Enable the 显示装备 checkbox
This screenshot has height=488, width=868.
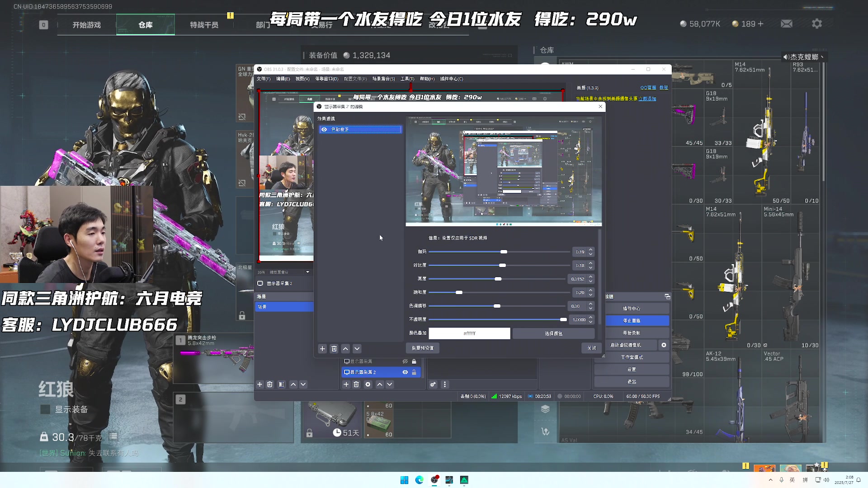pos(45,409)
